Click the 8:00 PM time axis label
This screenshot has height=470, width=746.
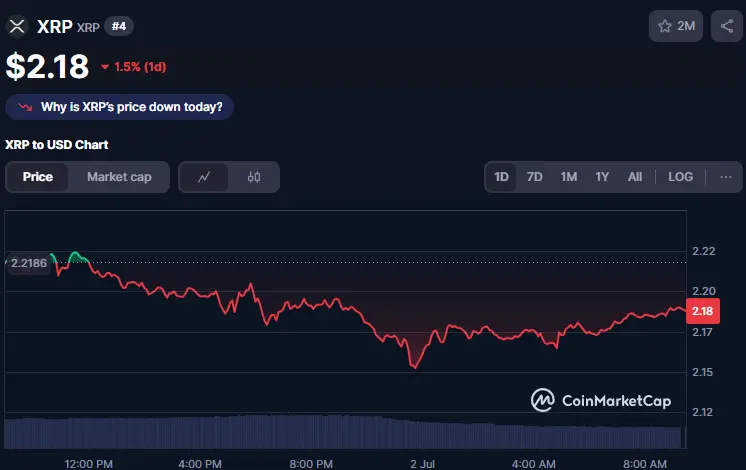tap(311, 464)
